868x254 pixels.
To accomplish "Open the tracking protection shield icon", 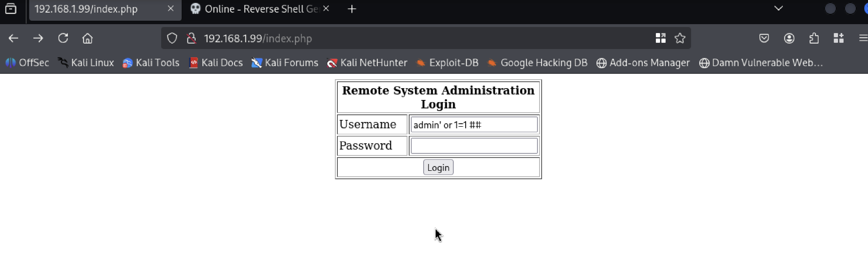I will point(172,38).
